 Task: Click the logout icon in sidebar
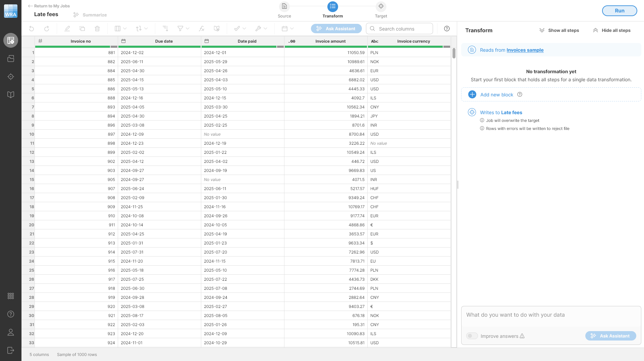coord(11,351)
